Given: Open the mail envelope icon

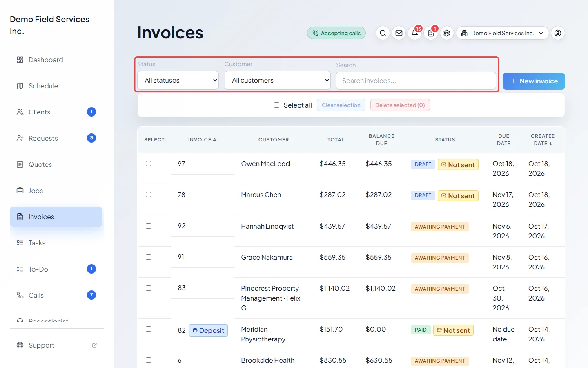Looking at the screenshot, I should click(x=399, y=33).
